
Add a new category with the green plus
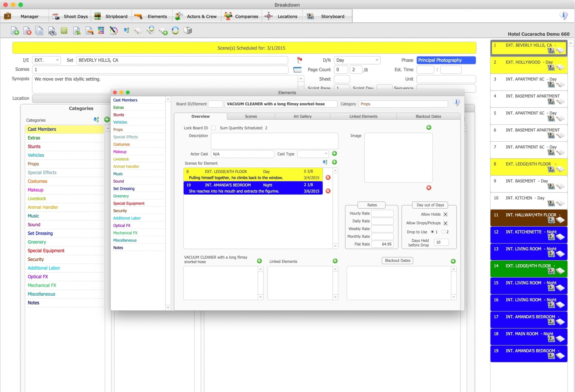[x=107, y=120]
